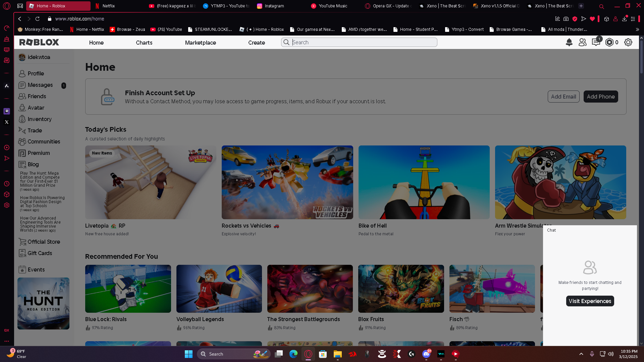Open Logitech G HUB from the taskbar
Screen dimensions: 644x362
point(412,354)
